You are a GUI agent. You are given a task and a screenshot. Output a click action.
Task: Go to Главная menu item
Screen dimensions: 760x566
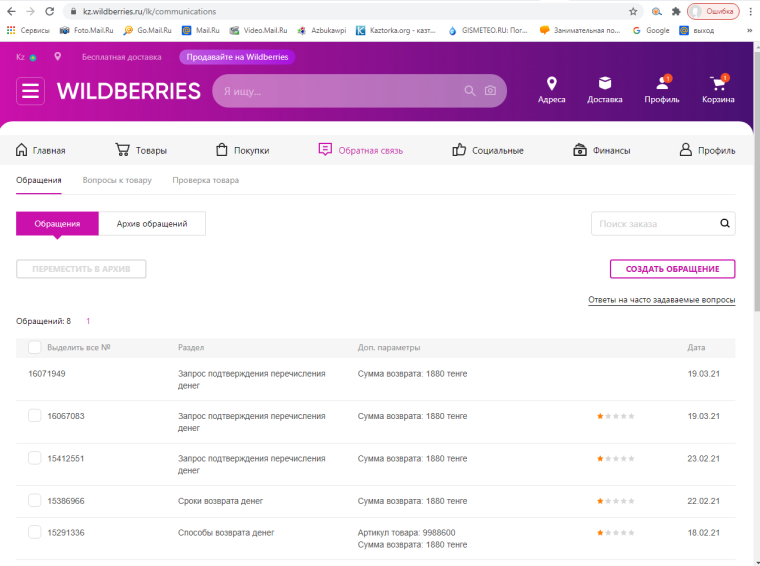click(41, 150)
